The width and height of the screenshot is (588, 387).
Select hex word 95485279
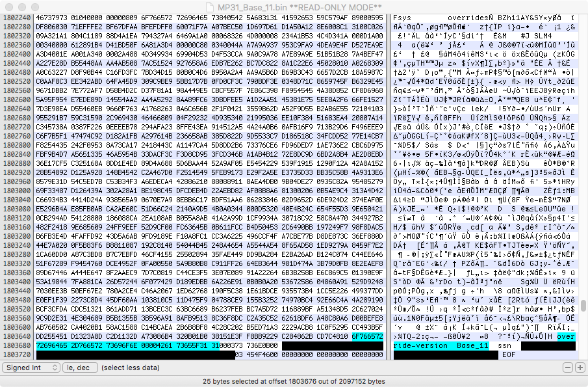[x=368, y=181]
